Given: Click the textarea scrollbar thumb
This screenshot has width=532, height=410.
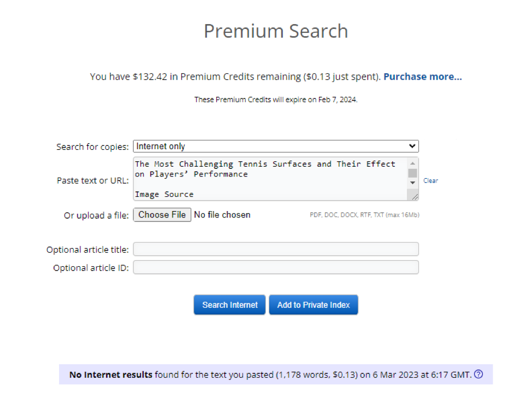Looking at the screenshot, I should click(413, 173).
